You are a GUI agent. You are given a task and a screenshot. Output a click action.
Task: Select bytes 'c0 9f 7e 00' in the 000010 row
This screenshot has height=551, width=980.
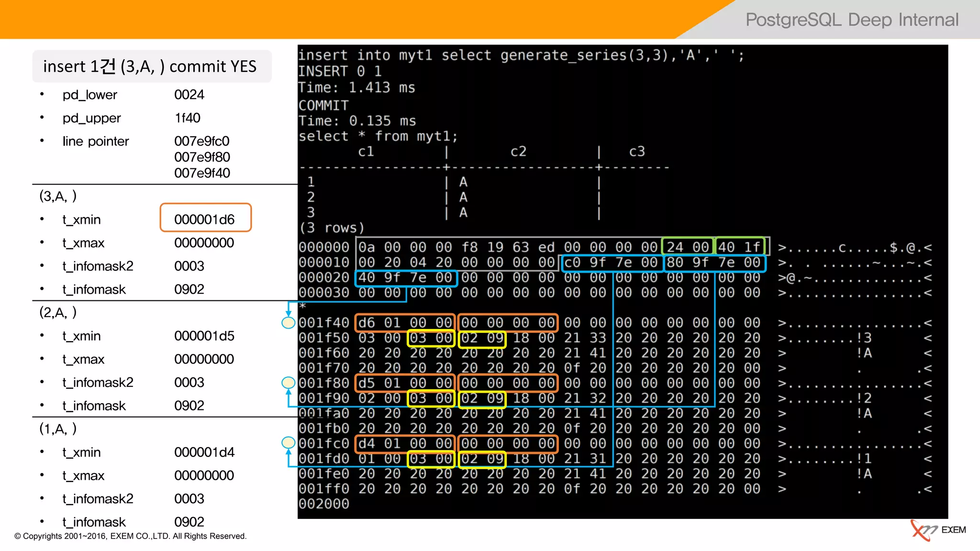[612, 263]
